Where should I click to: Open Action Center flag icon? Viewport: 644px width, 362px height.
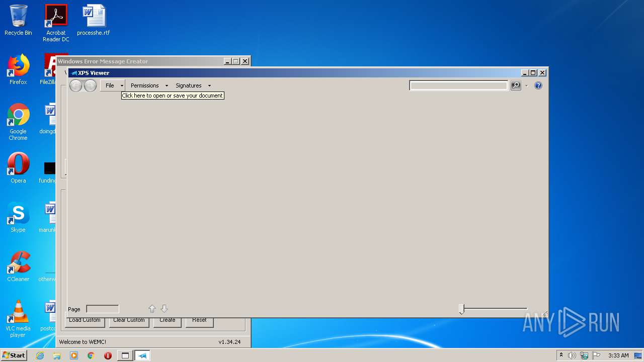(x=596, y=355)
